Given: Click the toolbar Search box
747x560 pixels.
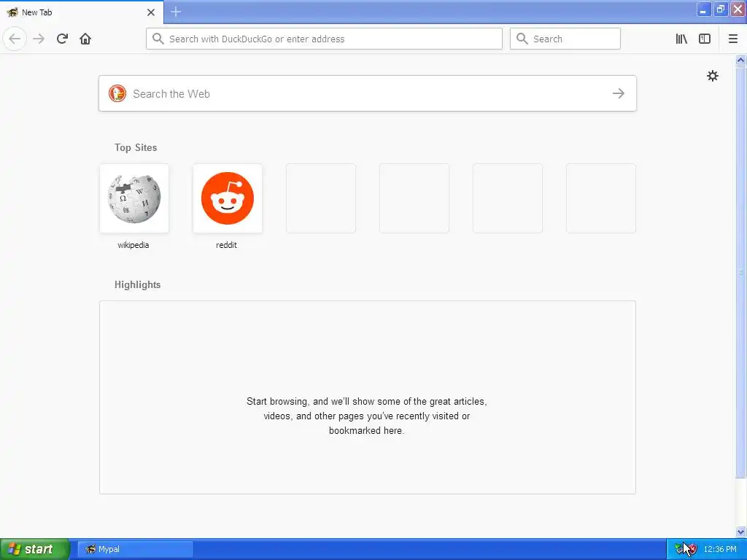Looking at the screenshot, I should coord(565,39).
